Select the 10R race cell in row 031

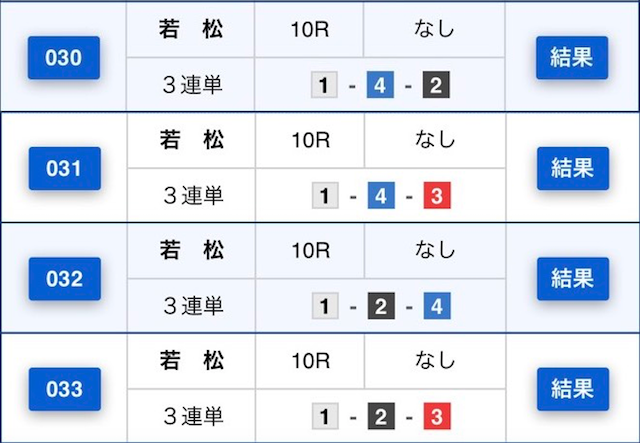tap(310, 140)
